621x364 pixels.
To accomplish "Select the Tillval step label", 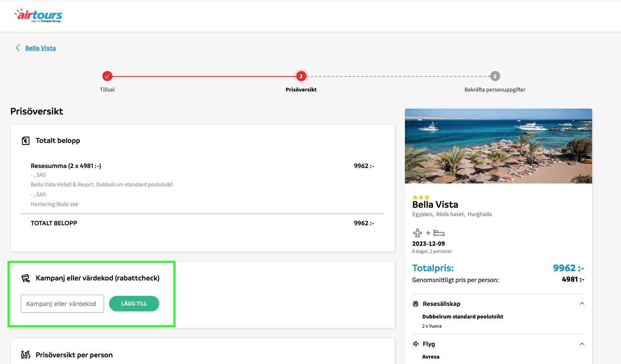I will click(x=107, y=89).
